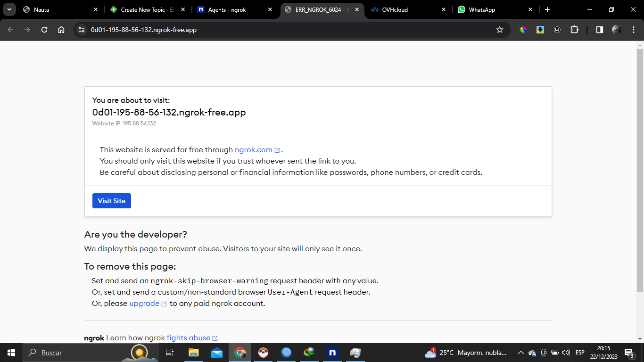Open the clock showing 20:15

pyautogui.click(x=603, y=353)
